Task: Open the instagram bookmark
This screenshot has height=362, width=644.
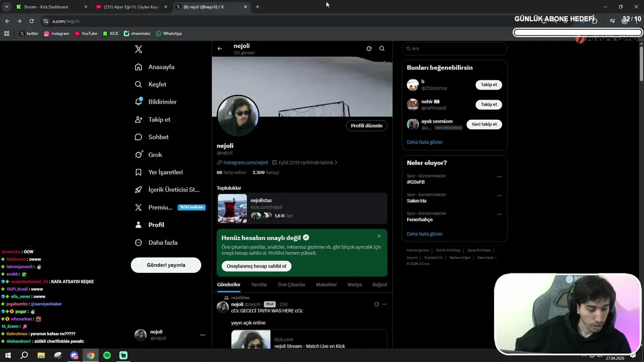Action: 56,34
